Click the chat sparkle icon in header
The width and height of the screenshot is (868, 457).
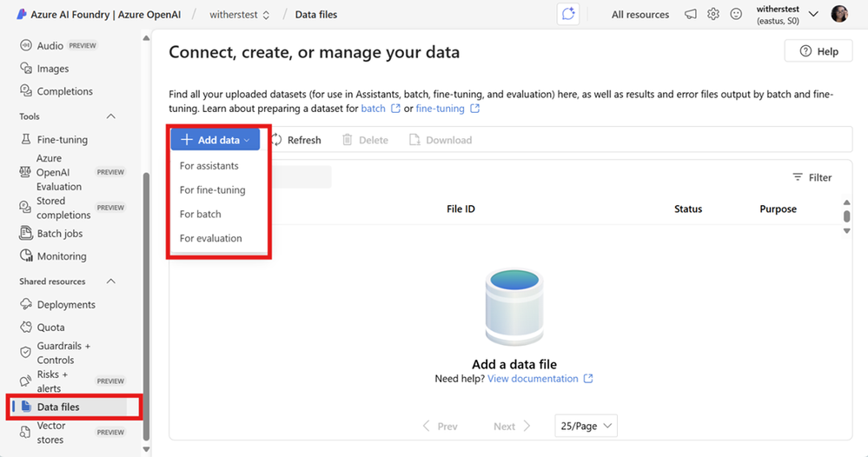click(x=568, y=15)
